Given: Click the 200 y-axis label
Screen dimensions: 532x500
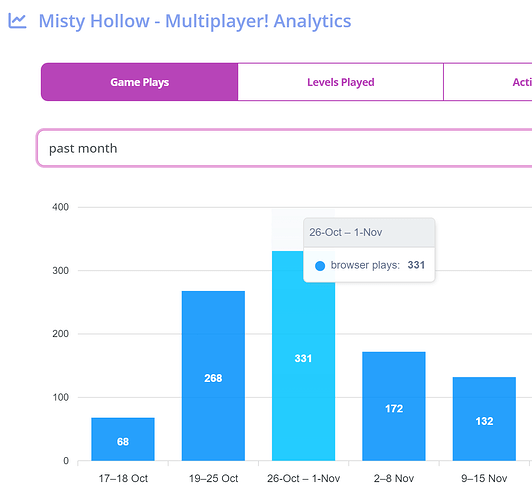Looking at the screenshot, I should coord(60,334).
